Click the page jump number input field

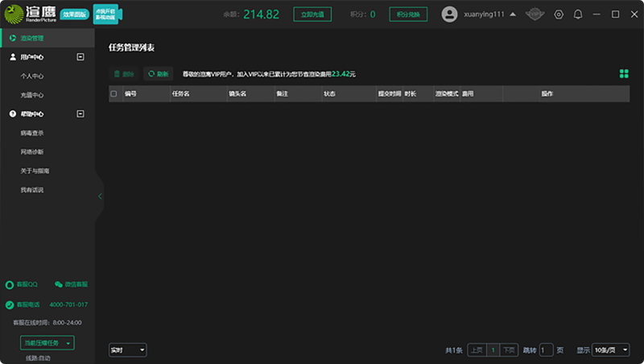point(547,350)
